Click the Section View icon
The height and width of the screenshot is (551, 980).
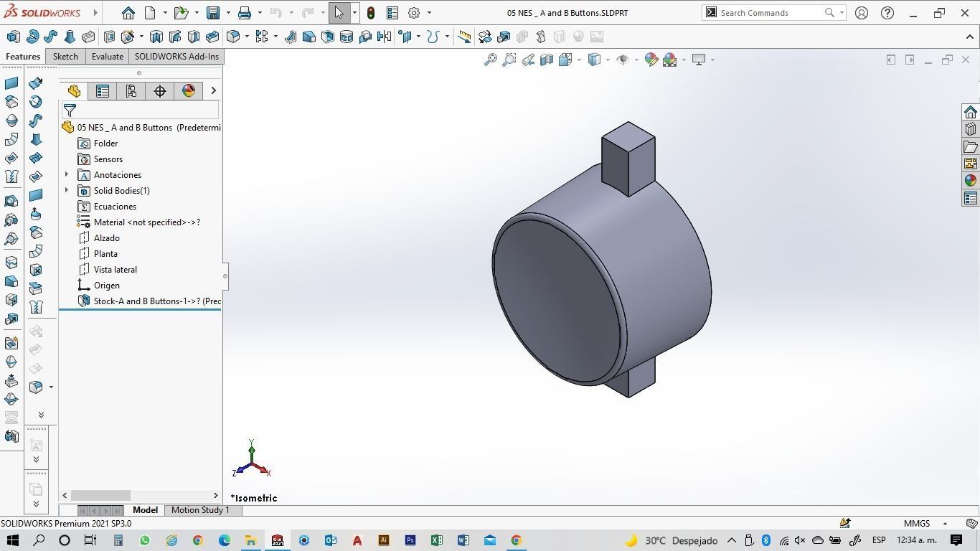(547, 60)
